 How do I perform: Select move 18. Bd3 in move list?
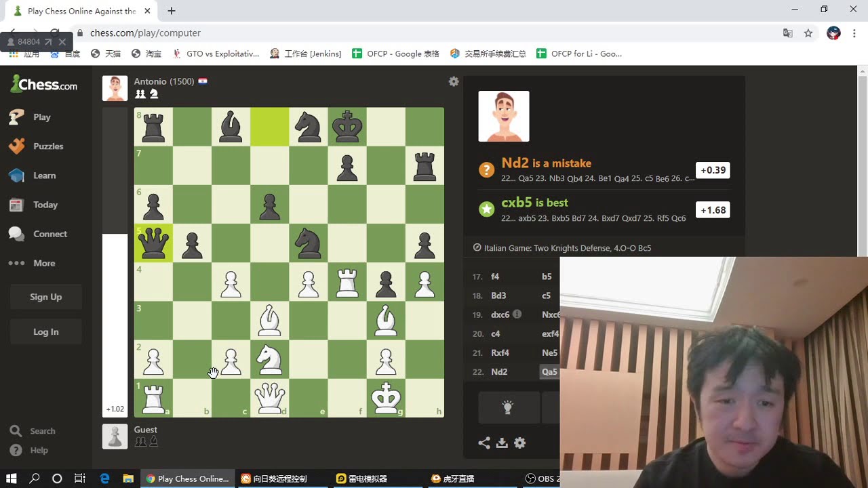click(498, 296)
